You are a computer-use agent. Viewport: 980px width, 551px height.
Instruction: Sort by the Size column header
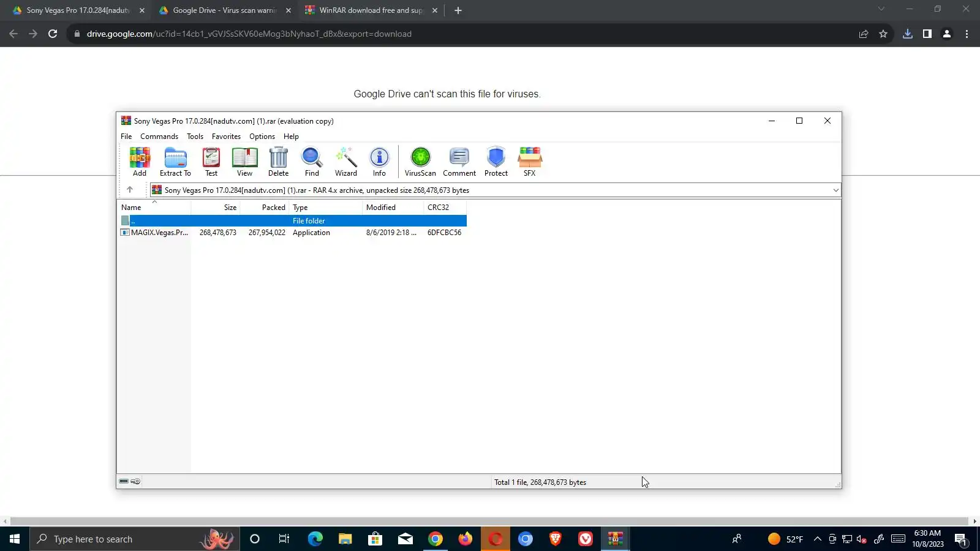(216, 208)
